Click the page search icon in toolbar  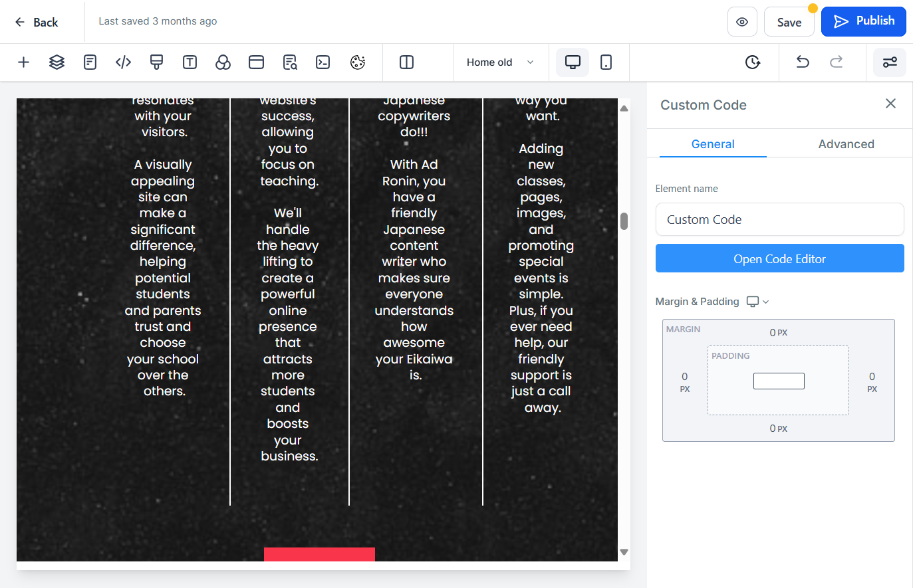(290, 62)
